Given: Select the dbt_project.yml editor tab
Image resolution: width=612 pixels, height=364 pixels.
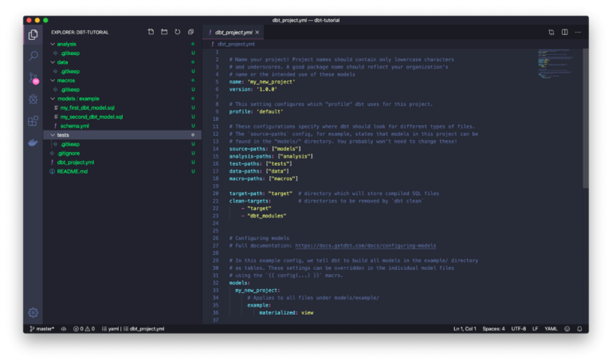Looking at the screenshot, I should point(233,33).
